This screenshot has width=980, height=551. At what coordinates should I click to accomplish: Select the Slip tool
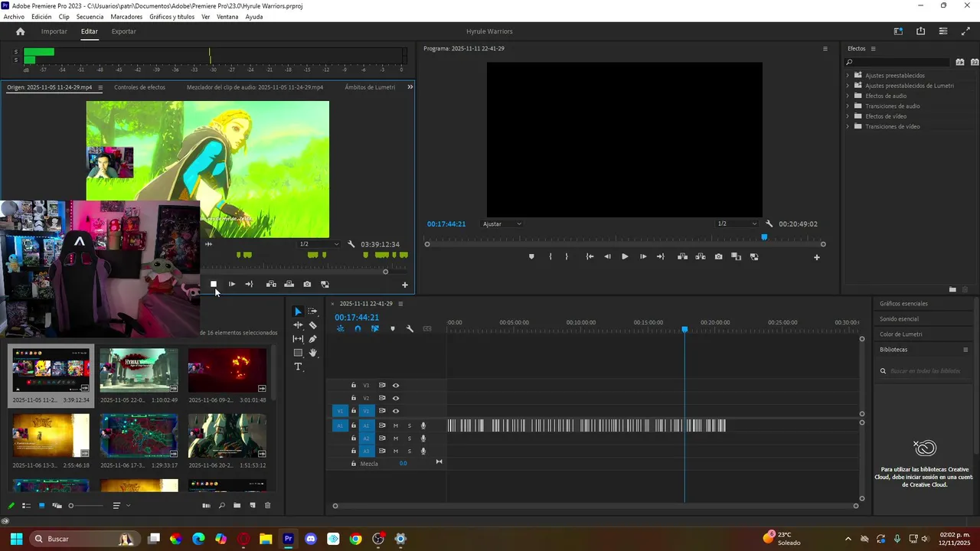[298, 339]
